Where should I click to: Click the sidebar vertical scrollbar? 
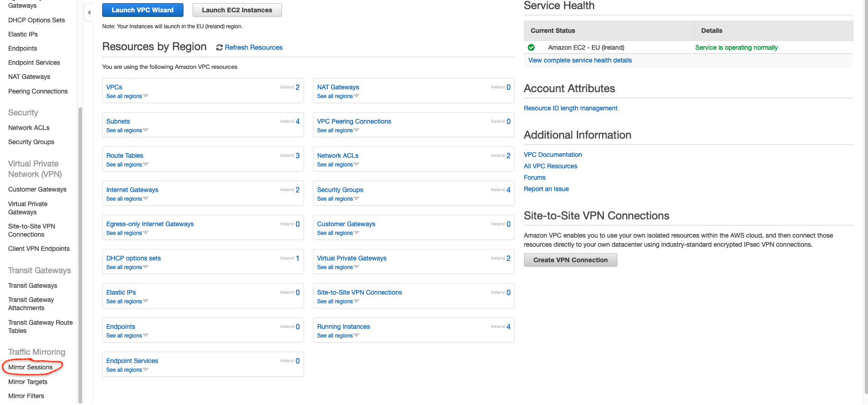point(80,255)
